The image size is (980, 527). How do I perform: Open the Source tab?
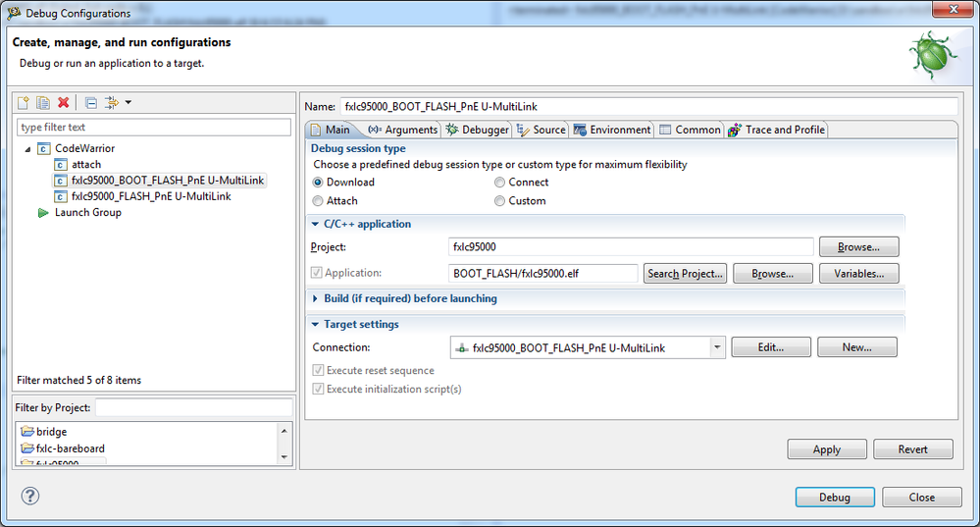pos(542,130)
